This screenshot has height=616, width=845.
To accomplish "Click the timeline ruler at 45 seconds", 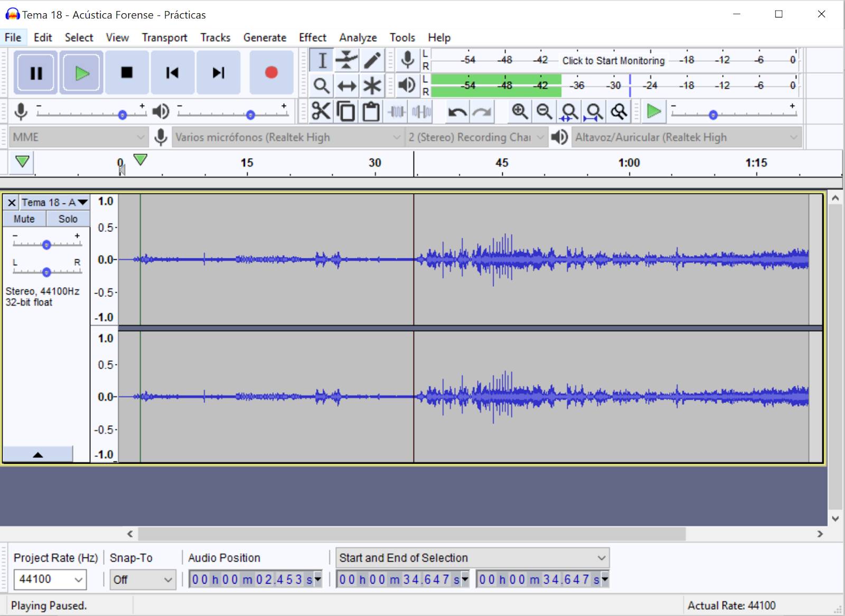I will coord(502,163).
